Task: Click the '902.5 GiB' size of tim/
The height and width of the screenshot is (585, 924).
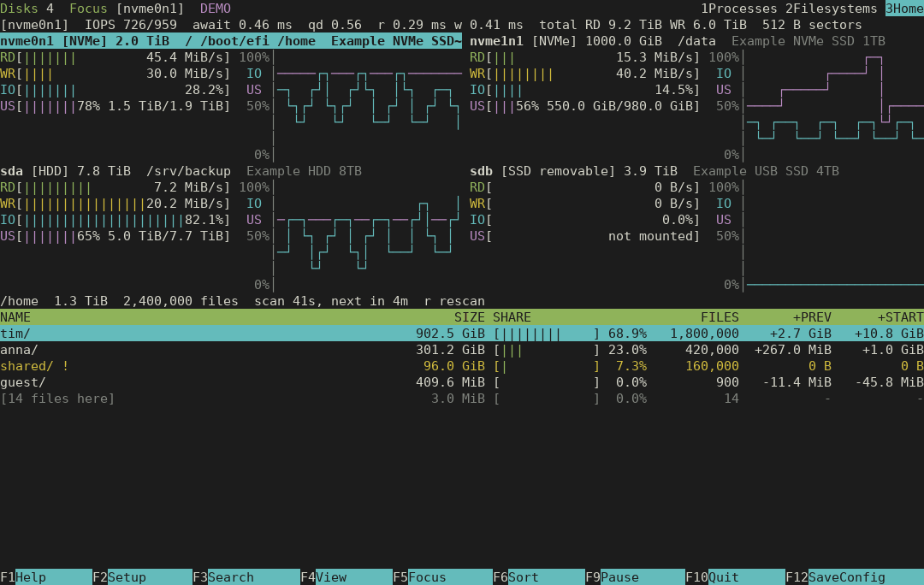Action: coord(450,334)
